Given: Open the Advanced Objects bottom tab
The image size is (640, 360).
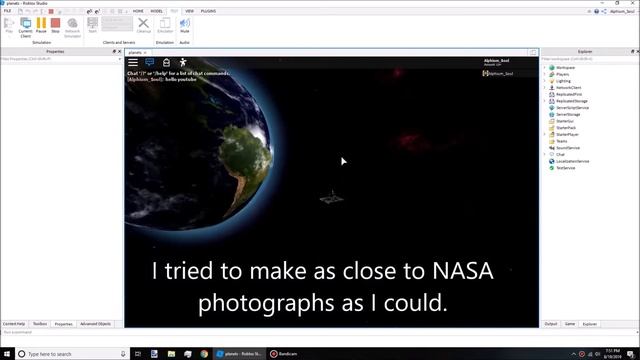Looking at the screenshot, I should (96, 324).
